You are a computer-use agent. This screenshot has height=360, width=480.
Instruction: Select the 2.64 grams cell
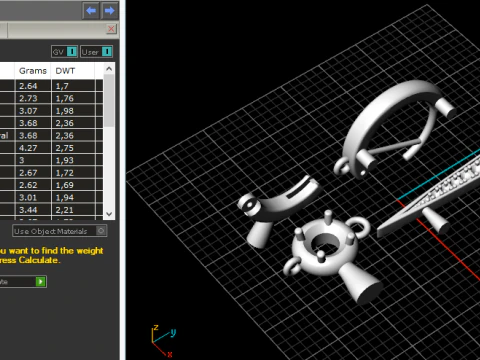pos(33,86)
